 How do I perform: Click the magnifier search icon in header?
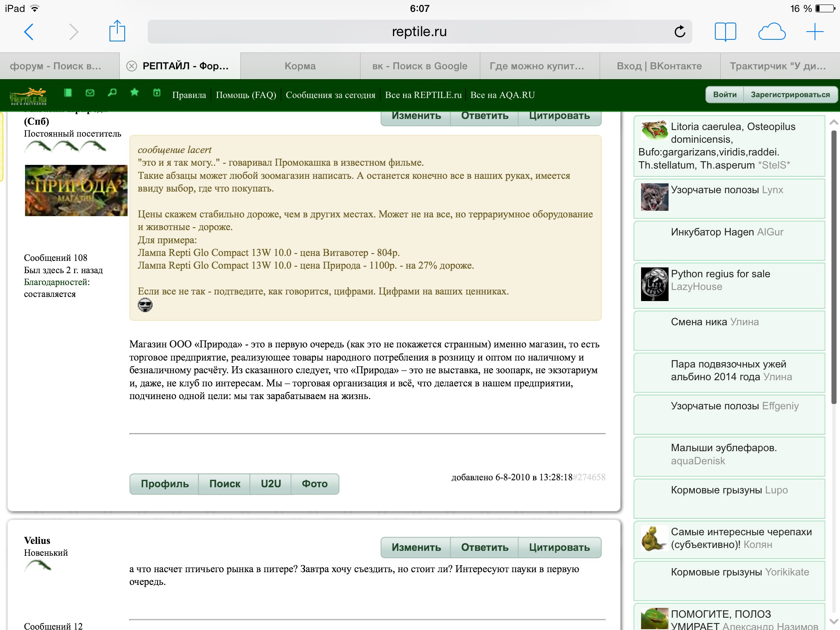click(x=112, y=93)
